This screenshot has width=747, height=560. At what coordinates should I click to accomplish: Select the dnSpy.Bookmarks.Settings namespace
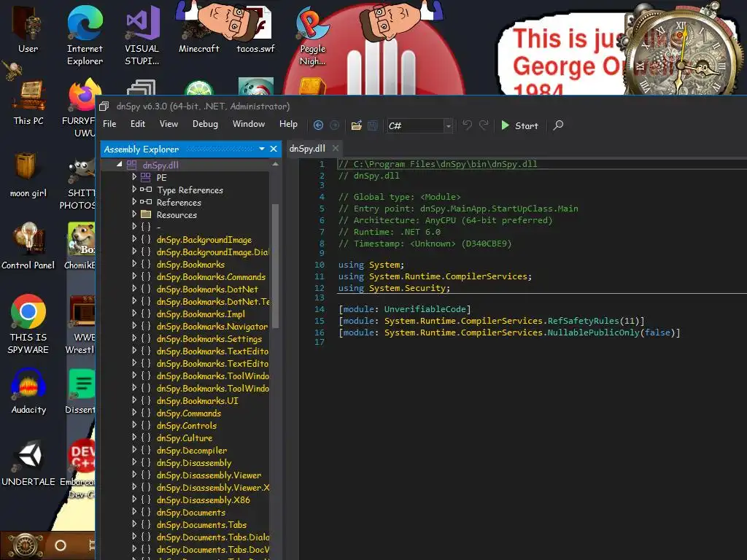pyautogui.click(x=209, y=338)
